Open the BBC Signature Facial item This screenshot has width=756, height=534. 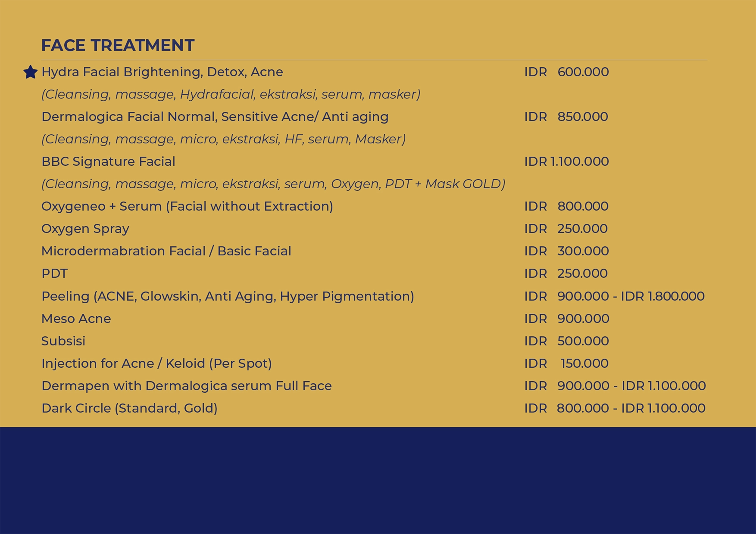pos(108,161)
